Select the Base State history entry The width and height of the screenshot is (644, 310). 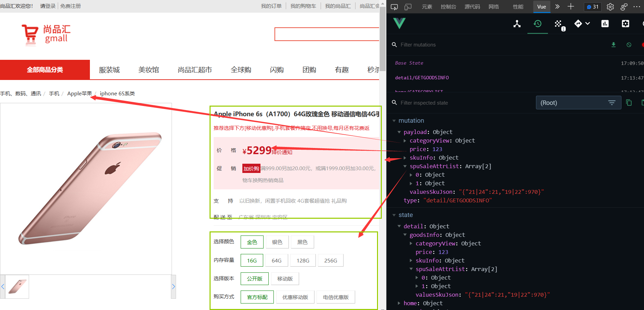(515, 63)
